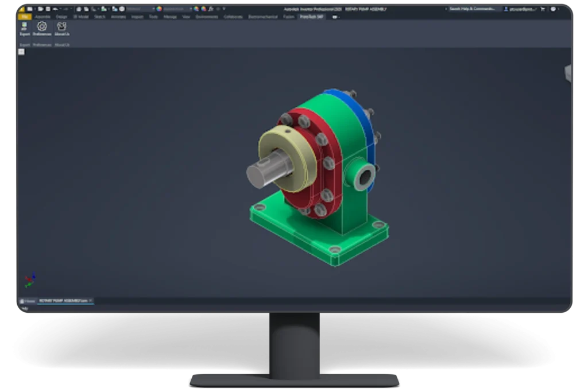Click the Open file icon in Quick Access toolbar
The image size is (588, 392).
click(40, 9)
